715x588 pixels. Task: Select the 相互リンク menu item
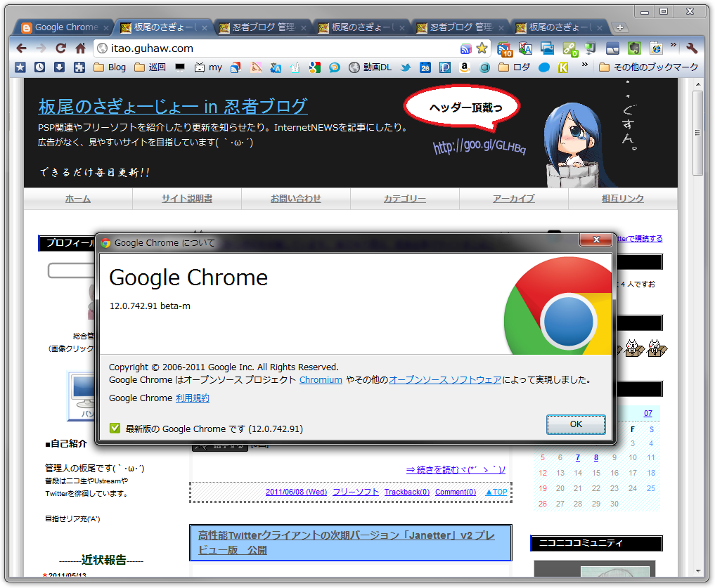pos(623,199)
